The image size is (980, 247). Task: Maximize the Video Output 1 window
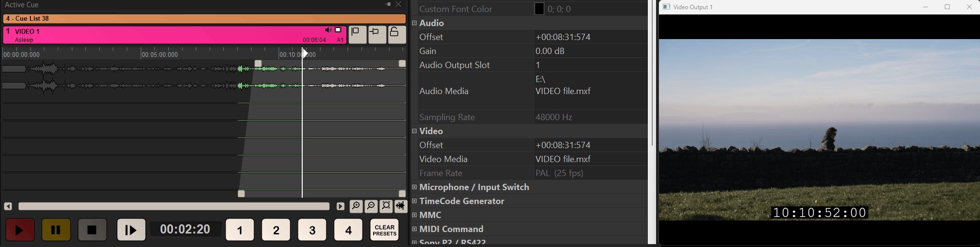(947, 7)
